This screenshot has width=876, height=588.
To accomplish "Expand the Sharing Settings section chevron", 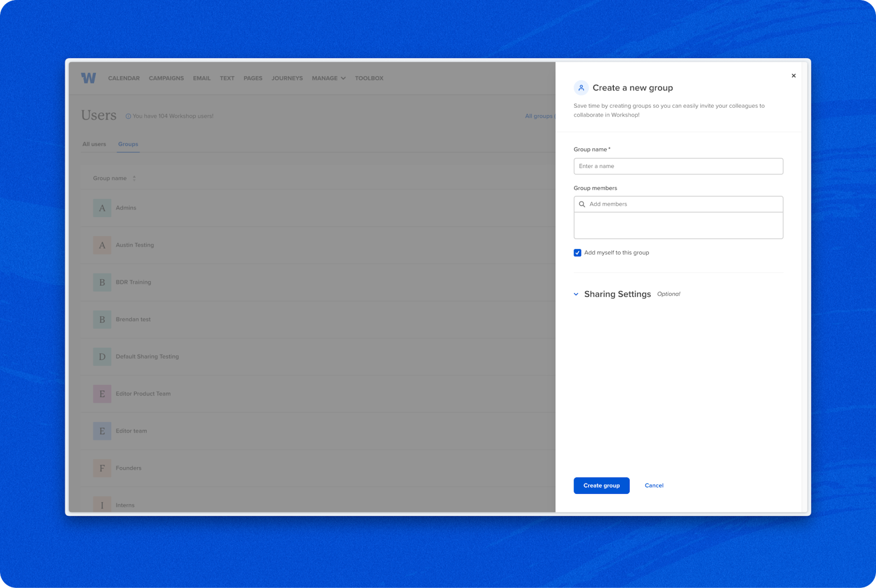I will [576, 295].
